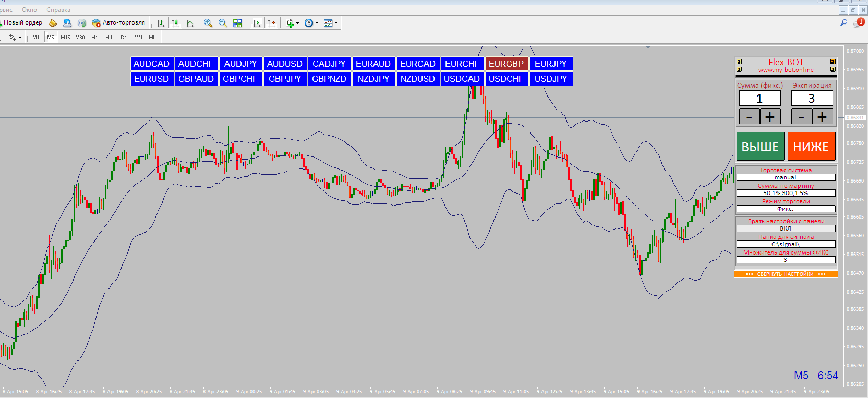Toggle the ВКЛ panel settings switch

786,228
